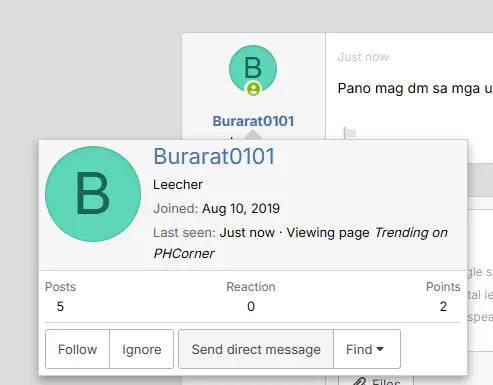Image resolution: width=493 pixels, height=385 pixels.
Task: Click the Just now post timestamp
Action: 363,57
